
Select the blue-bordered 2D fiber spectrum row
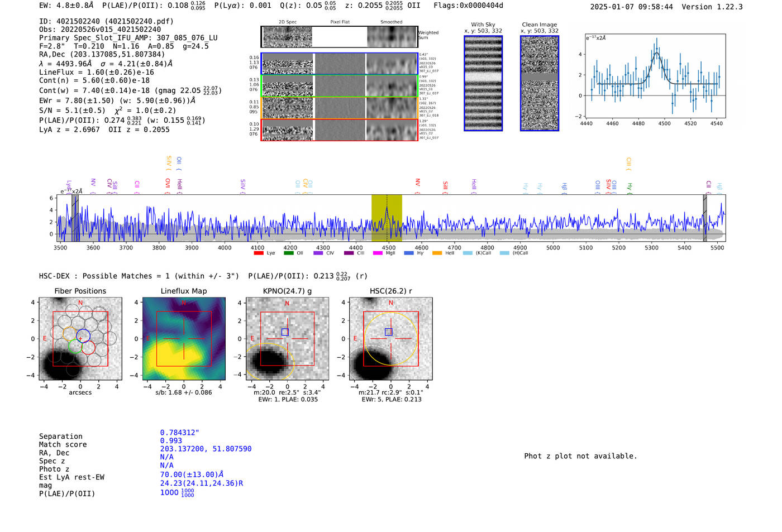[x=339, y=64]
